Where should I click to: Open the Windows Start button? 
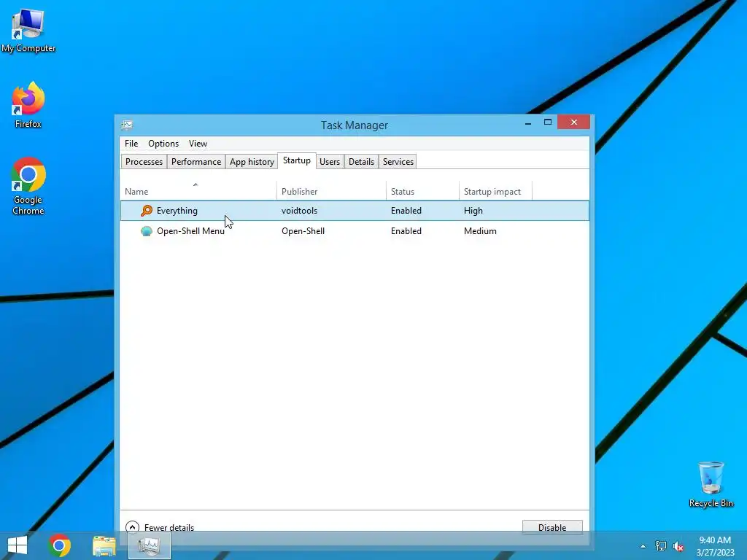pyautogui.click(x=18, y=545)
